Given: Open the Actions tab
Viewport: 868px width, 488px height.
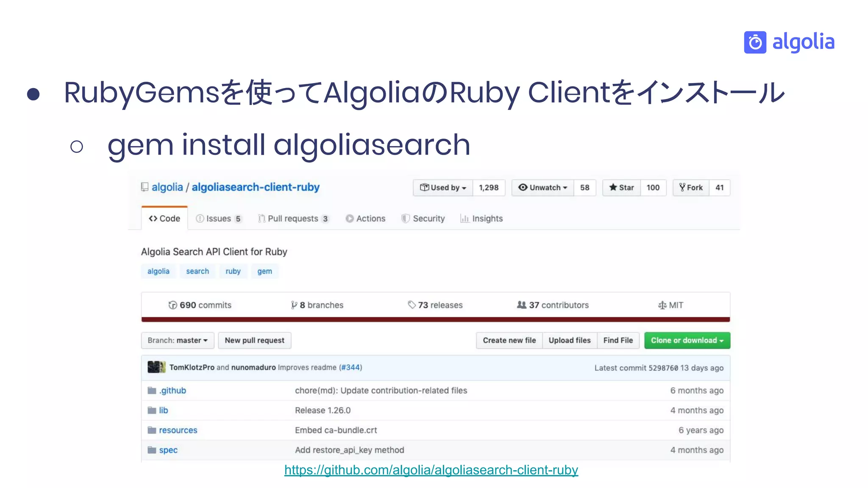Looking at the screenshot, I should click(x=365, y=219).
